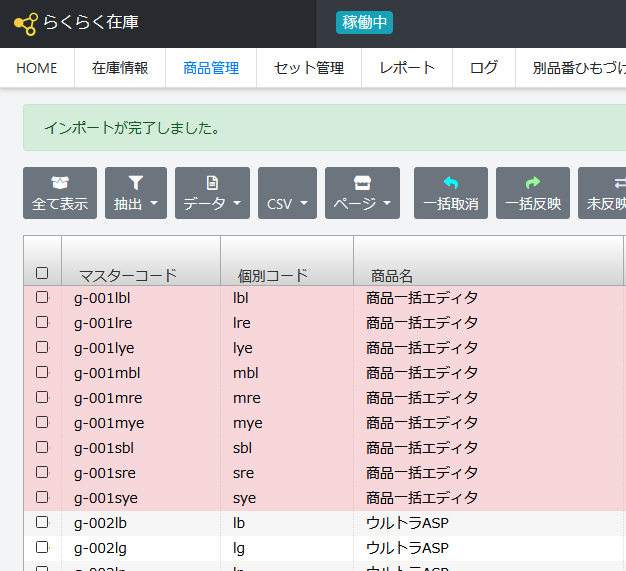The image size is (626, 571).
Task: Click master code g-001mre
Action: [108, 398]
